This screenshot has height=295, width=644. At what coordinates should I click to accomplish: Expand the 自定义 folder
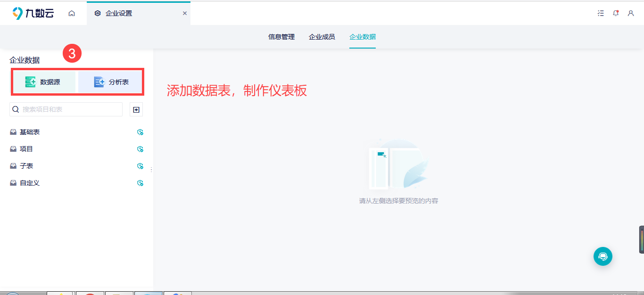click(25, 183)
